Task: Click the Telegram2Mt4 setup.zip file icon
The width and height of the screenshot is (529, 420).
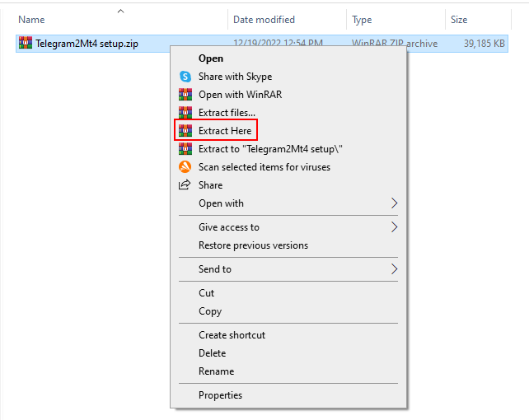Action: pyautogui.click(x=26, y=44)
